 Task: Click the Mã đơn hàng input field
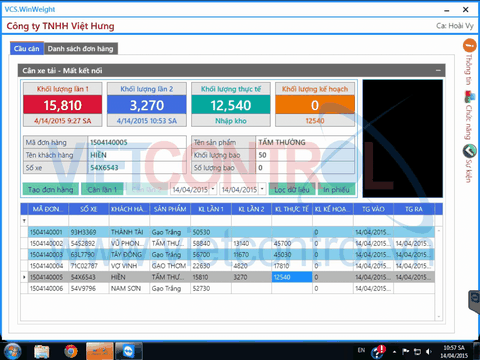tap(137, 142)
